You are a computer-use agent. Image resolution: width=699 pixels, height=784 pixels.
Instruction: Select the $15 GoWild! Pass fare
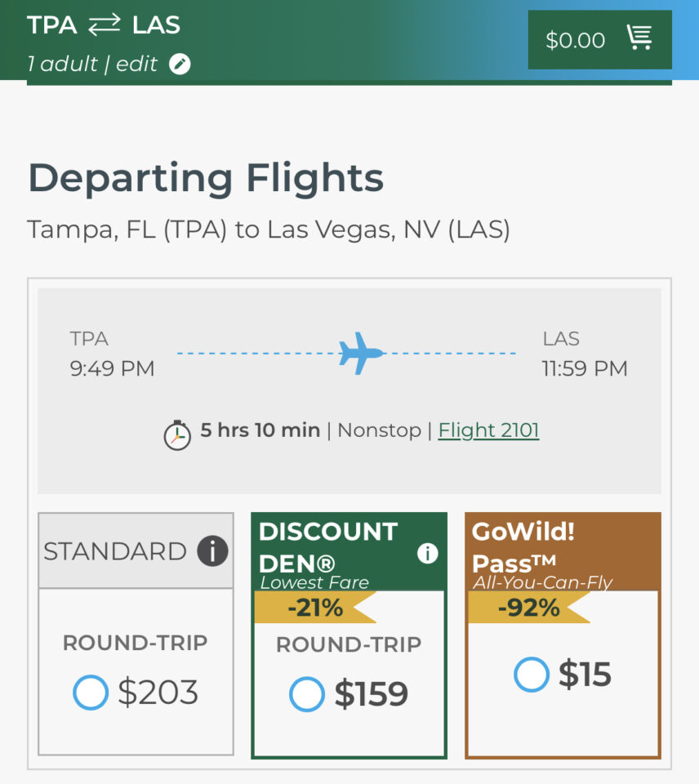[532, 675]
